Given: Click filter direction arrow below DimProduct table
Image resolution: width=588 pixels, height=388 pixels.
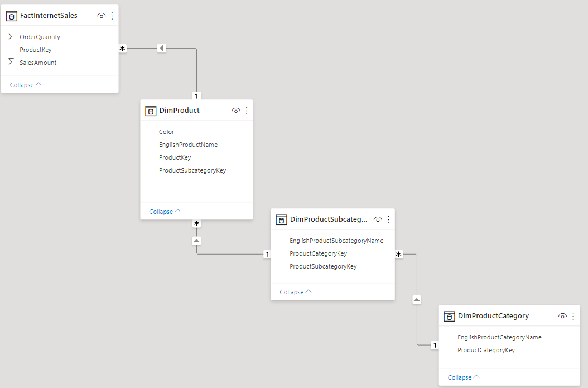Looking at the screenshot, I should pyautogui.click(x=196, y=241).
